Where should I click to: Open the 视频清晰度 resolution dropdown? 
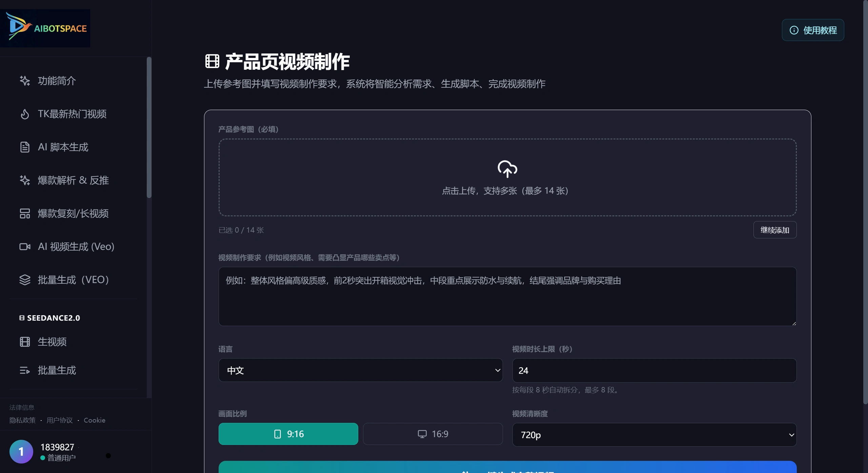click(653, 435)
